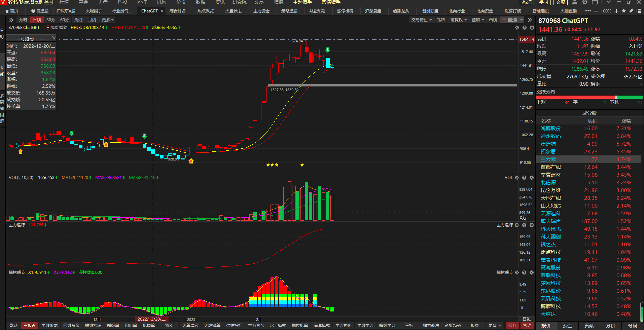Switch to the 综合排名 tab
The height and width of the screenshot is (330, 644).
(x=178, y=11)
